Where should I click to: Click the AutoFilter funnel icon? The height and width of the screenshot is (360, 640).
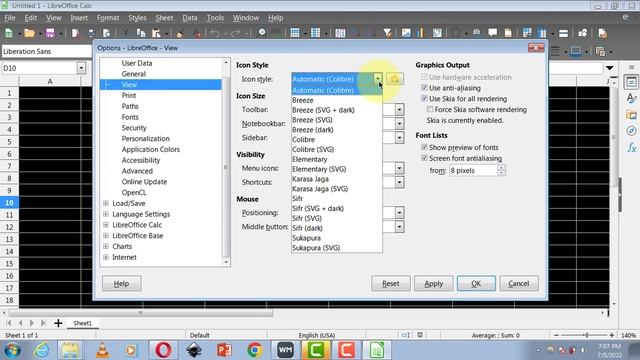tap(387, 33)
